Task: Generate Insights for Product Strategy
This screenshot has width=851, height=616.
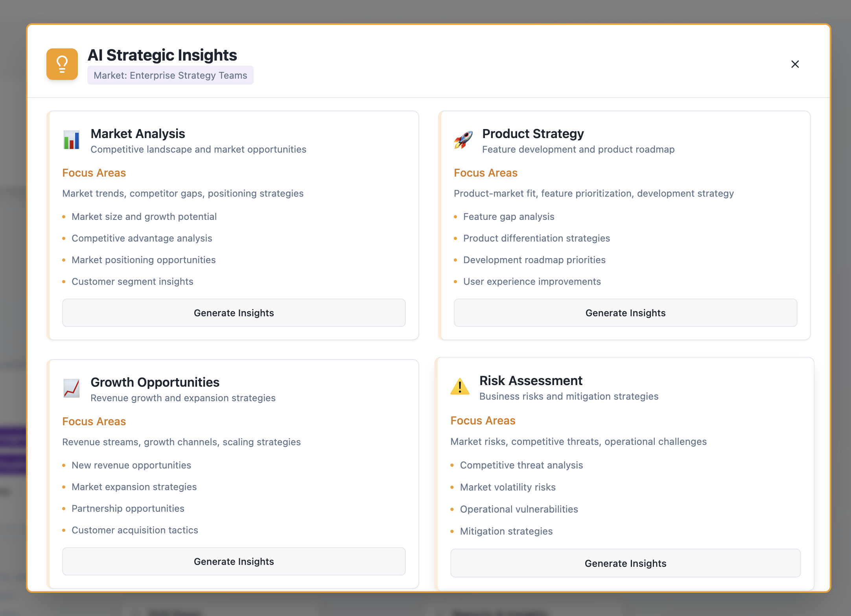Action: coord(625,313)
